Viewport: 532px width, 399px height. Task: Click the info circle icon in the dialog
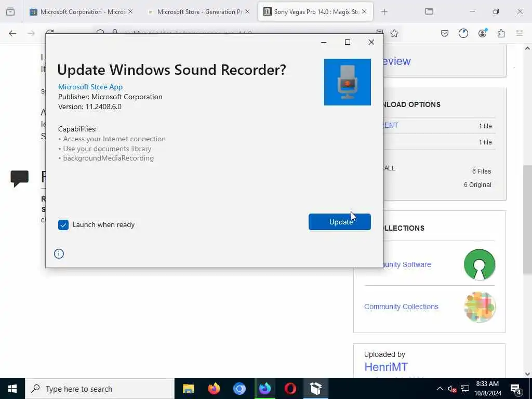pyautogui.click(x=59, y=254)
